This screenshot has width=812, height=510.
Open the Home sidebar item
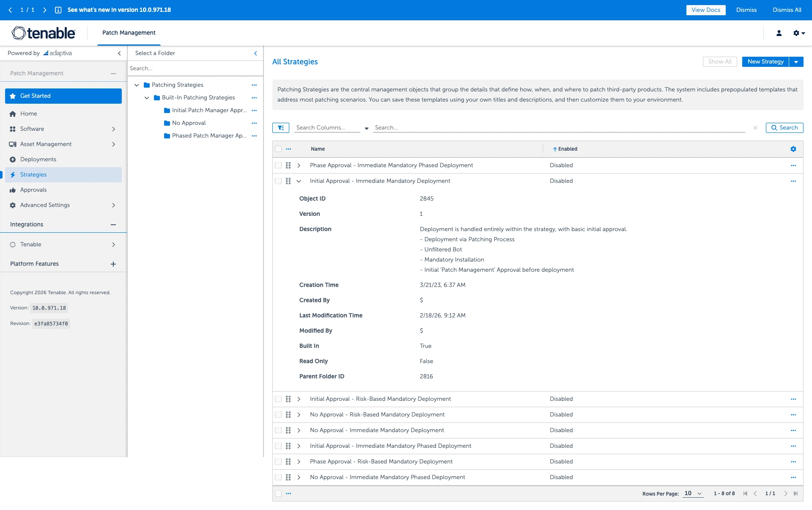pos(63,113)
